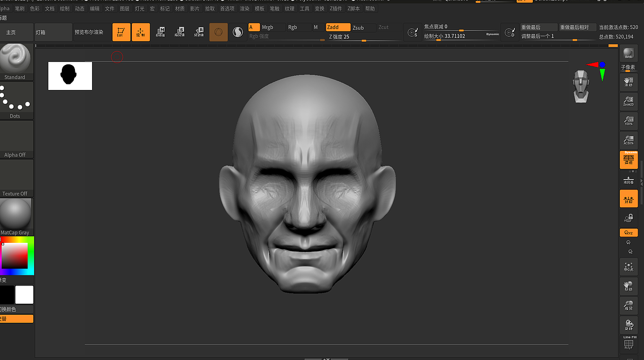Image resolution: width=644 pixels, height=360 pixels.
Task: Click the 100% actual size icon
Action: 628,121
